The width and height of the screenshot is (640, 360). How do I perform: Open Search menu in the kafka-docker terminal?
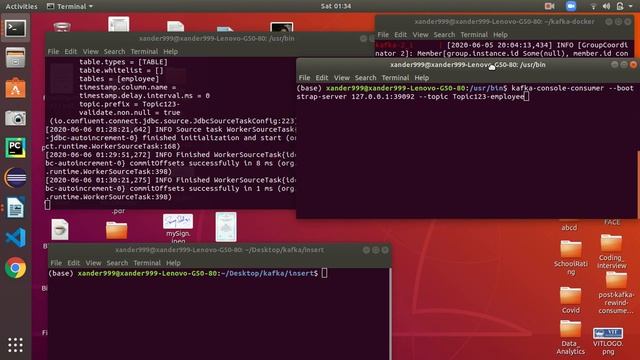pos(444,35)
